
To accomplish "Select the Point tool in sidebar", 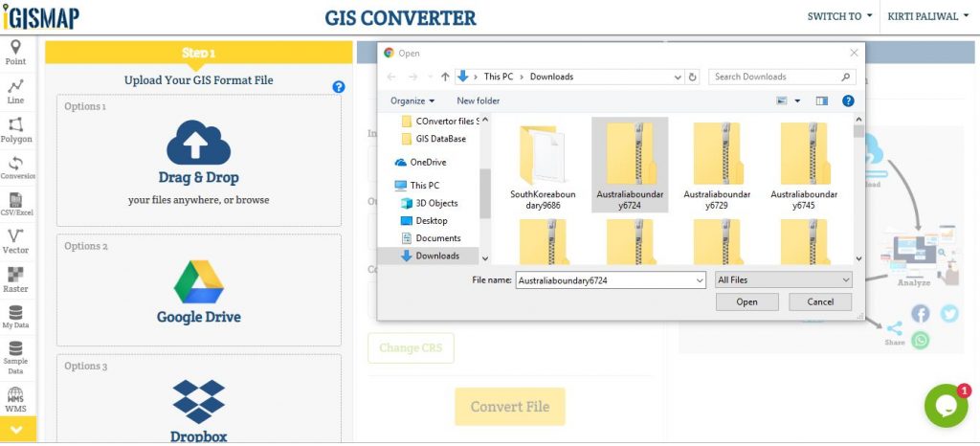I will (16, 53).
